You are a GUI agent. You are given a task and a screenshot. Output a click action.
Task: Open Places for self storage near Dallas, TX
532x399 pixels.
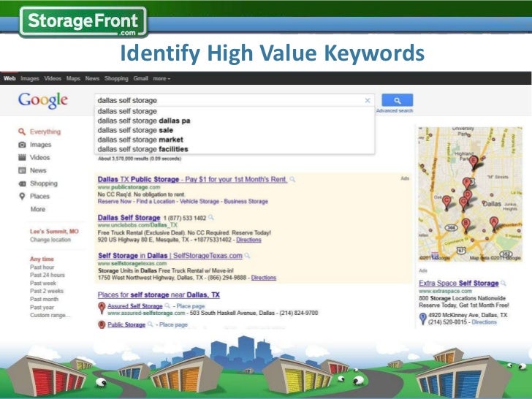(x=159, y=294)
